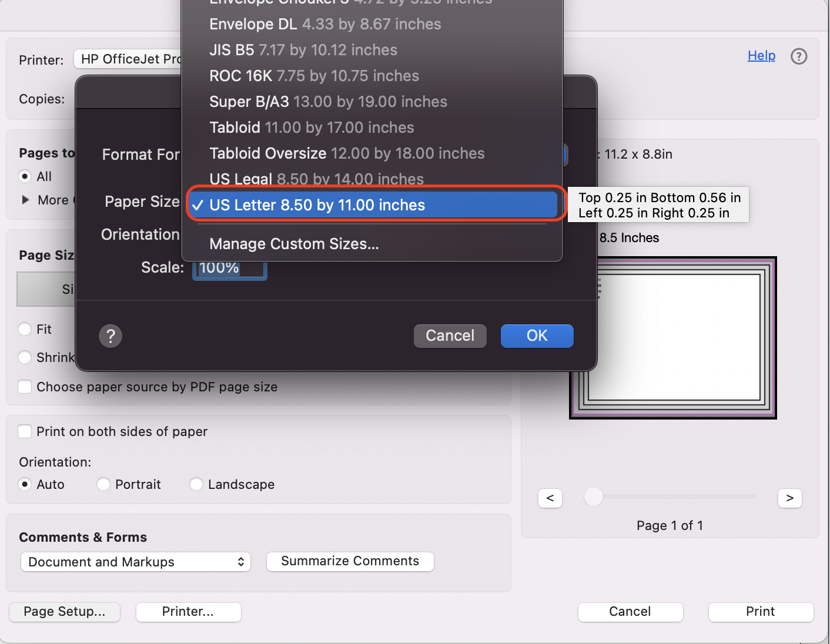The width and height of the screenshot is (830, 644).
Task: Click the Summarize Comments button
Action: (x=350, y=561)
